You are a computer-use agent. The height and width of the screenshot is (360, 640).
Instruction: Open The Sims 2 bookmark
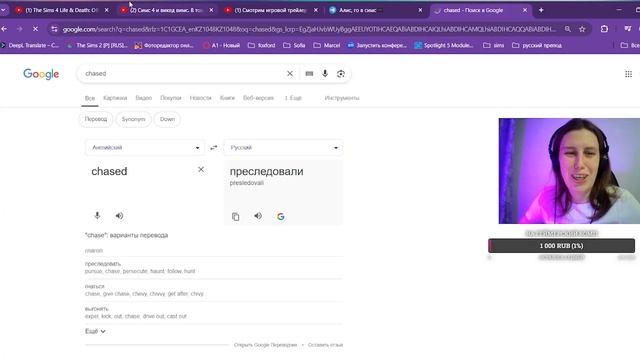click(98, 45)
